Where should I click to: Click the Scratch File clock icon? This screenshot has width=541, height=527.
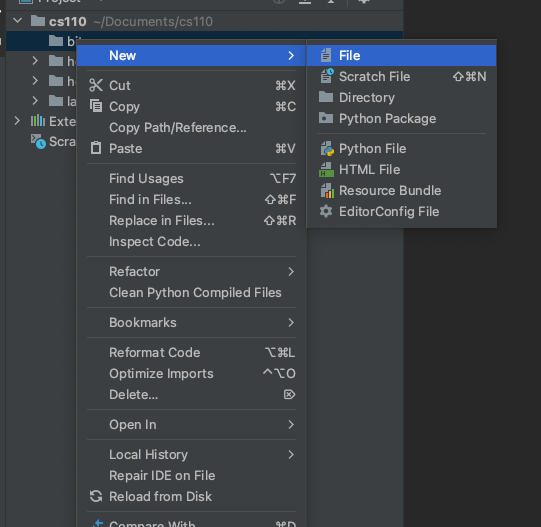(326, 76)
